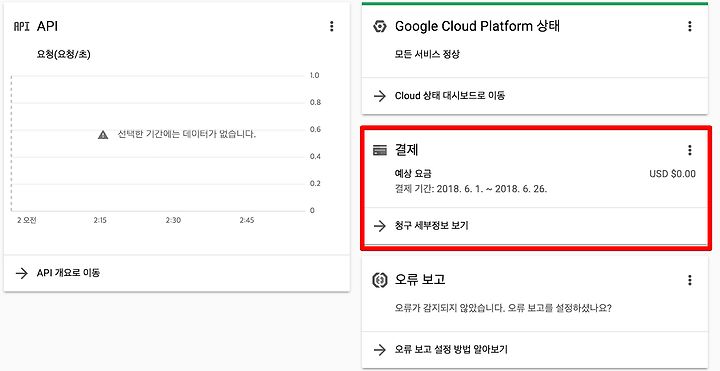Image resolution: width=720 pixels, height=371 pixels.
Task: Click the error reporting not-detected message
Action: click(x=503, y=308)
